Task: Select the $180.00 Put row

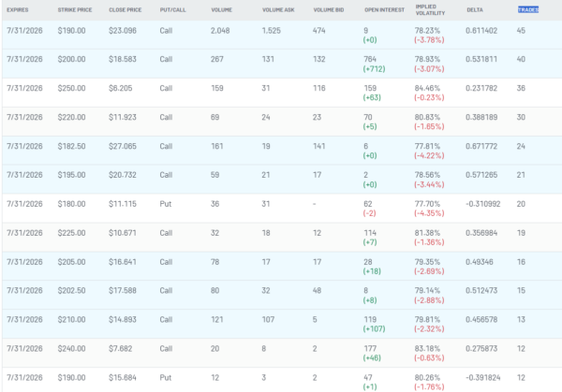Action: coord(282,209)
